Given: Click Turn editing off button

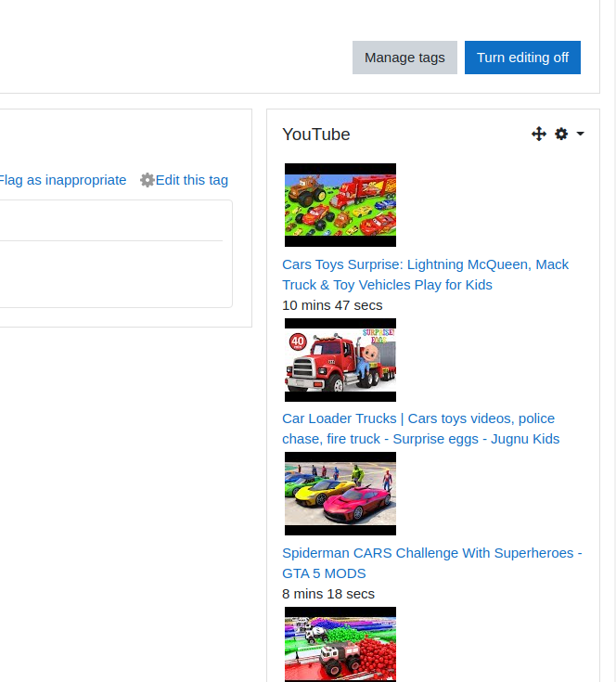Looking at the screenshot, I should (522, 58).
